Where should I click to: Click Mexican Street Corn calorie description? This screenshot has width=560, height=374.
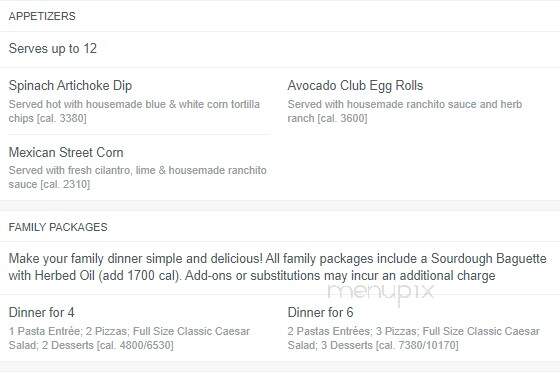point(138,177)
